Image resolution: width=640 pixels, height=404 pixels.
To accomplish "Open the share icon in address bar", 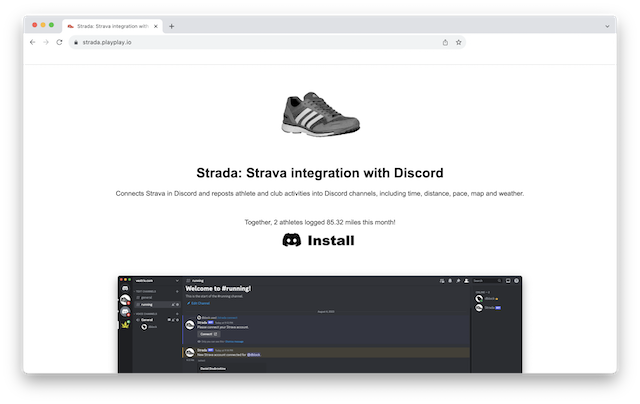I will (x=445, y=42).
